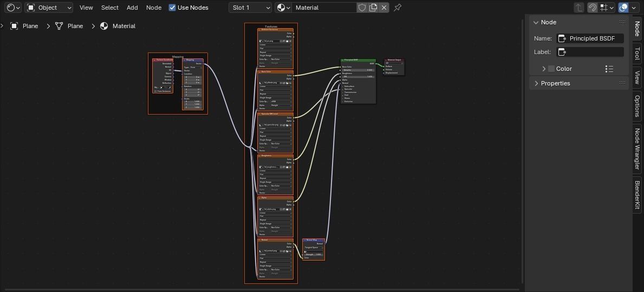The height and width of the screenshot is (292, 644).
Task: Toggle the Use Nodes checkbox
Action: click(x=172, y=8)
